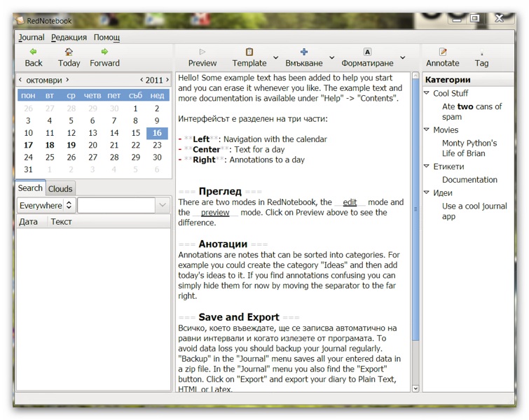This screenshot has width=529, height=420.
Task: Select day 19 in calendar
Action: pyautogui.click(x=71, y=145)
